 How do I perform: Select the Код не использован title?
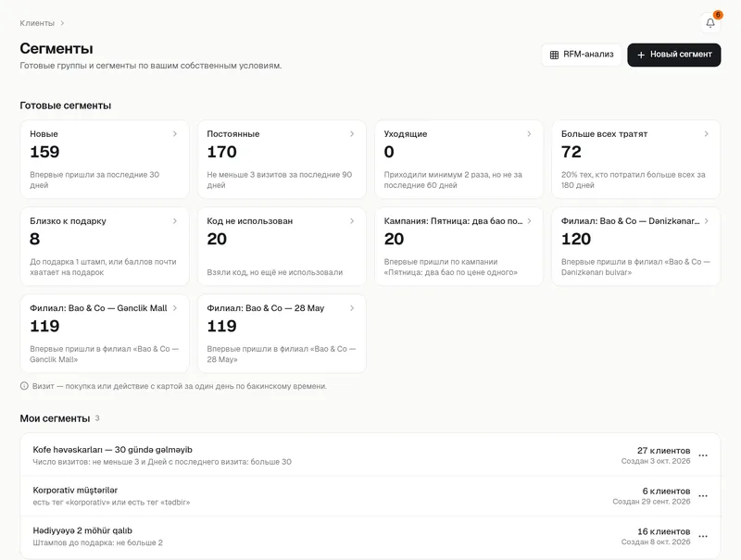click(x=249, y=221)
